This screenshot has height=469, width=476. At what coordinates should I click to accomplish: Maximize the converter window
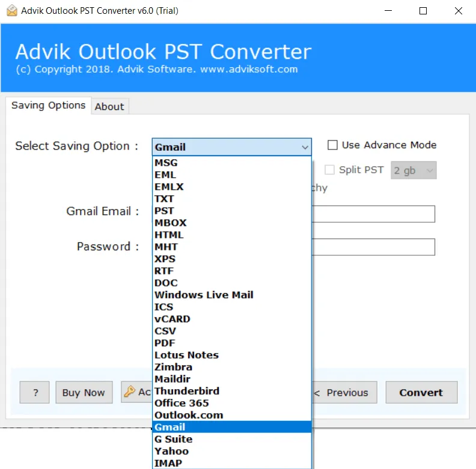click(x=423, y=11)
